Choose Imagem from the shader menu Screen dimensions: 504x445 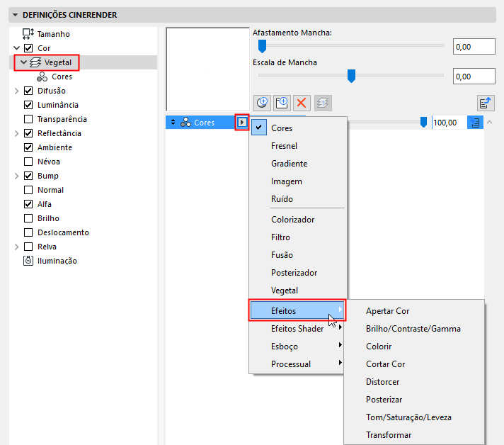[298, 181]
